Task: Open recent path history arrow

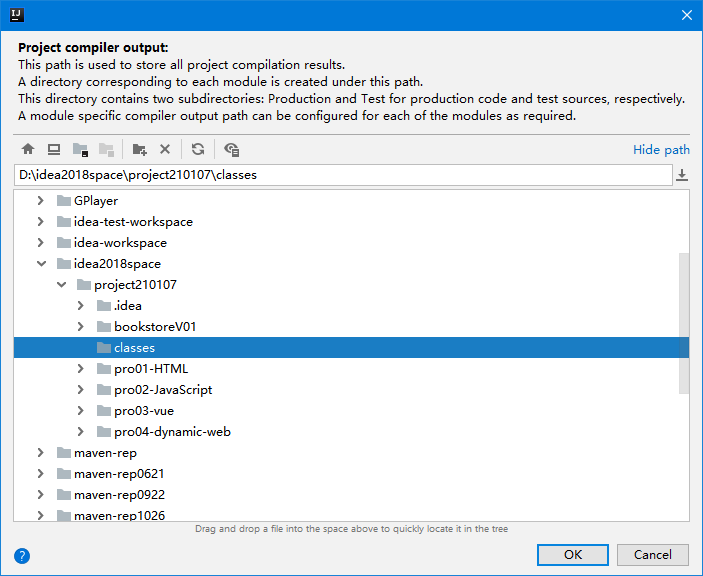Action: (682, 175)
